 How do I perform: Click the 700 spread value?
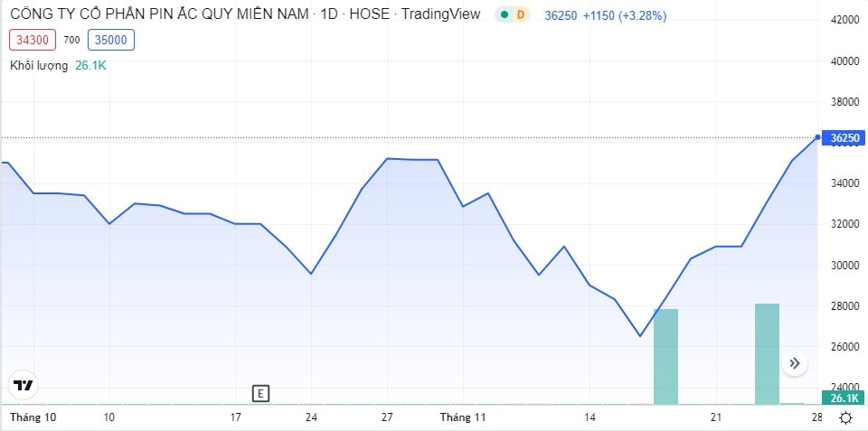(71, 40)
